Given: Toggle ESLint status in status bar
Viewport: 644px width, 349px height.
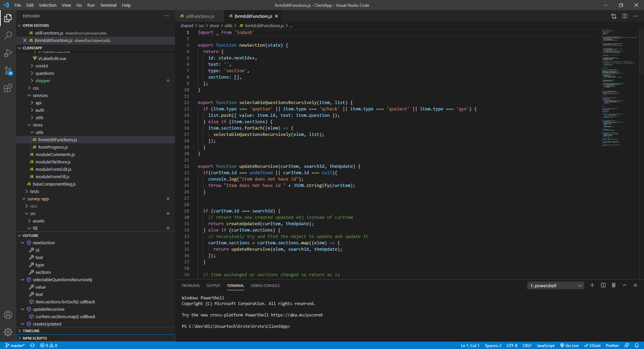Looking at the screenshot, I should (x=592, y=345).
